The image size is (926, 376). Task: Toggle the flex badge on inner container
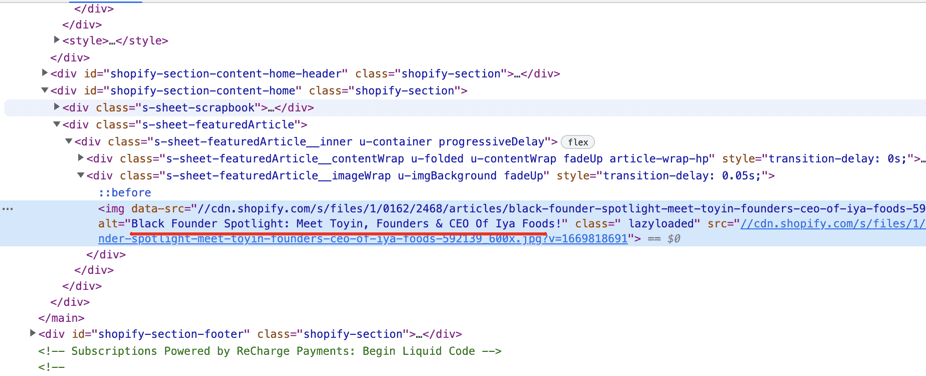578,142
